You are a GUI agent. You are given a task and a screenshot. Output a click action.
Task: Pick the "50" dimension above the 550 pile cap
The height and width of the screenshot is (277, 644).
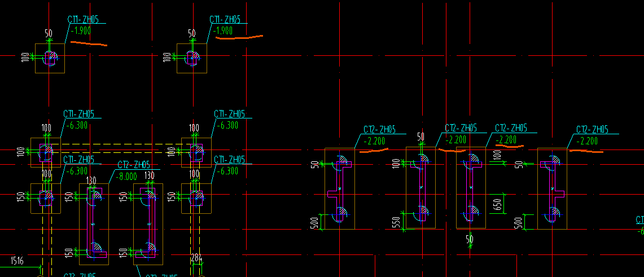[x=420, y=136]
